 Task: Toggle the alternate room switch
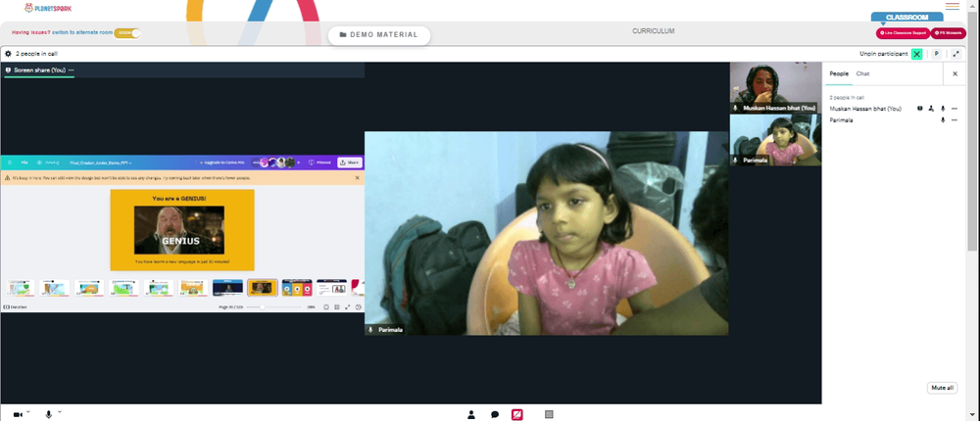tap(126, 32)
